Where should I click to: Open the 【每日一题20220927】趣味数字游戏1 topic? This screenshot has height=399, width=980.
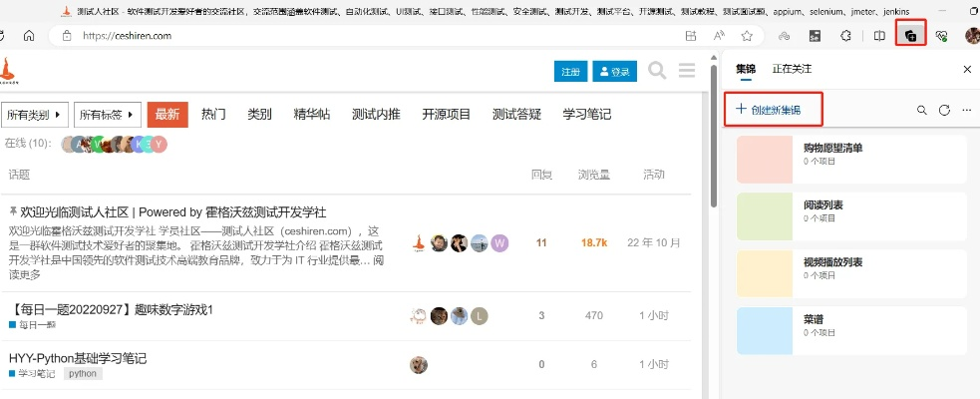point(112,309)
